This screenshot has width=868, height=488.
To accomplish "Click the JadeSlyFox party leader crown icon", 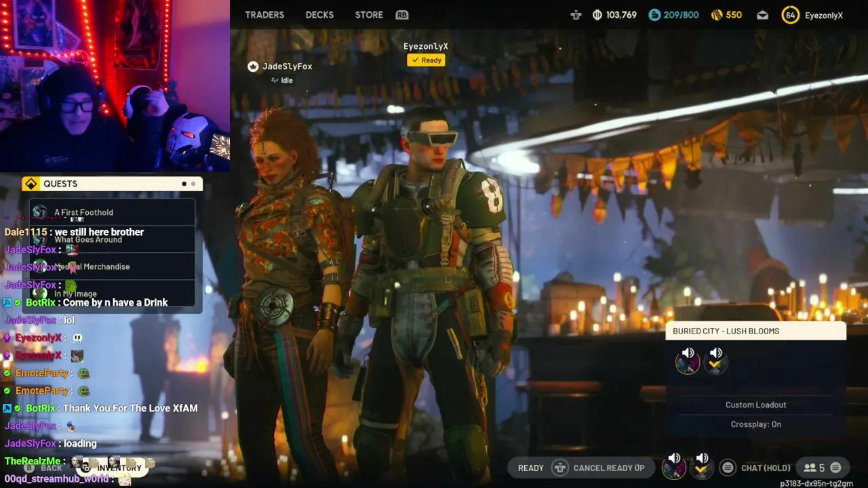I will click(x=253, y=66).
